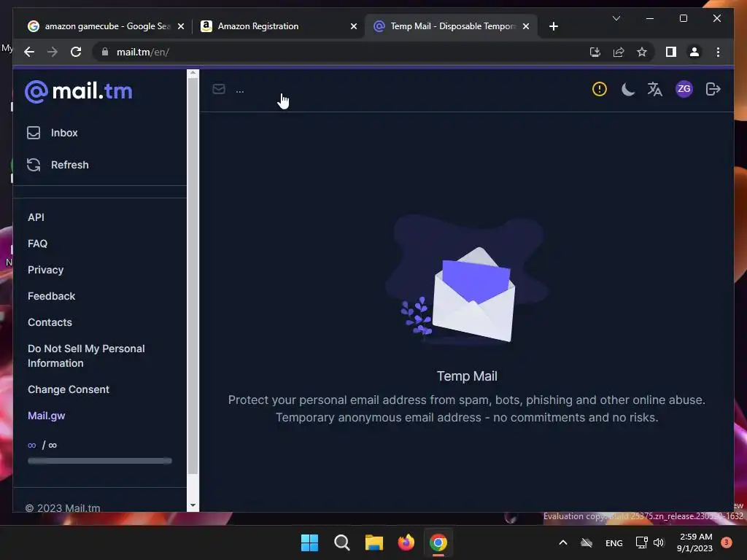
Task: Reload the current page
Action: (76, 52)
